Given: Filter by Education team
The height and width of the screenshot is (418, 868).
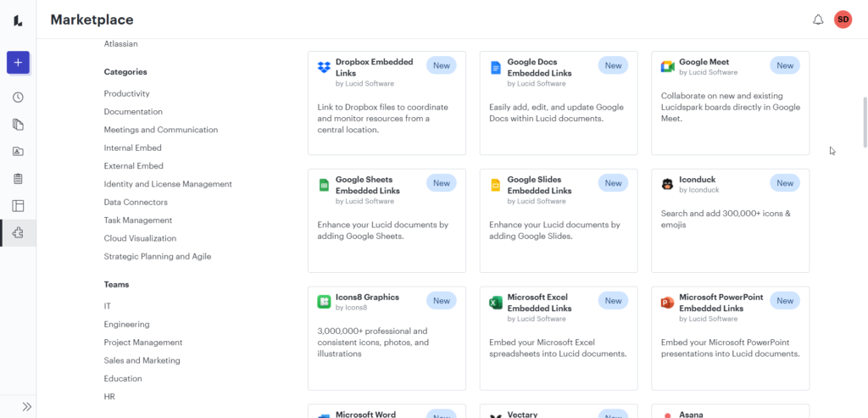Looking at the screenshot, I should 123,379.
